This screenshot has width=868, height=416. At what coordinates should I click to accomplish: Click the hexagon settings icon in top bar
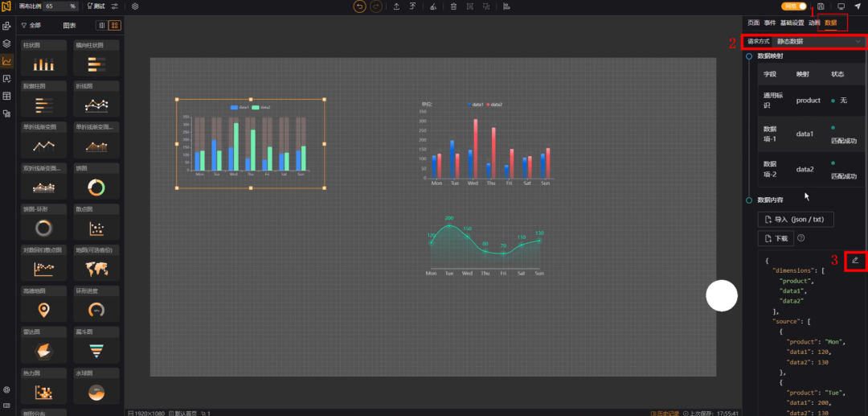(x=135, y=6)
